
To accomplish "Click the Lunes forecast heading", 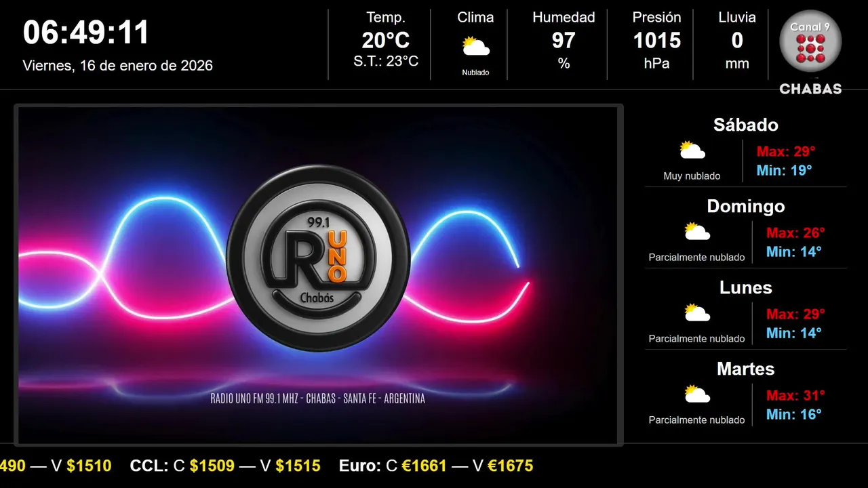I will click(746, 287).
